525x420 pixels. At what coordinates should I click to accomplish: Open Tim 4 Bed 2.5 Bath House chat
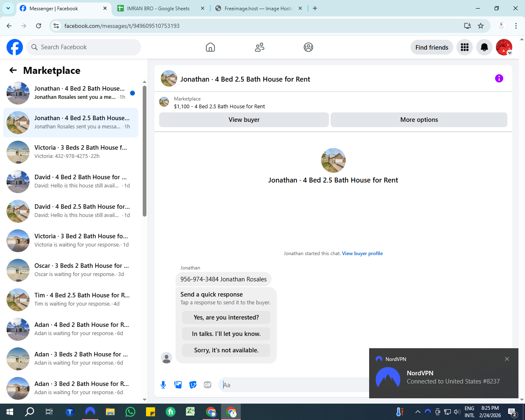(x=71, y=300)
